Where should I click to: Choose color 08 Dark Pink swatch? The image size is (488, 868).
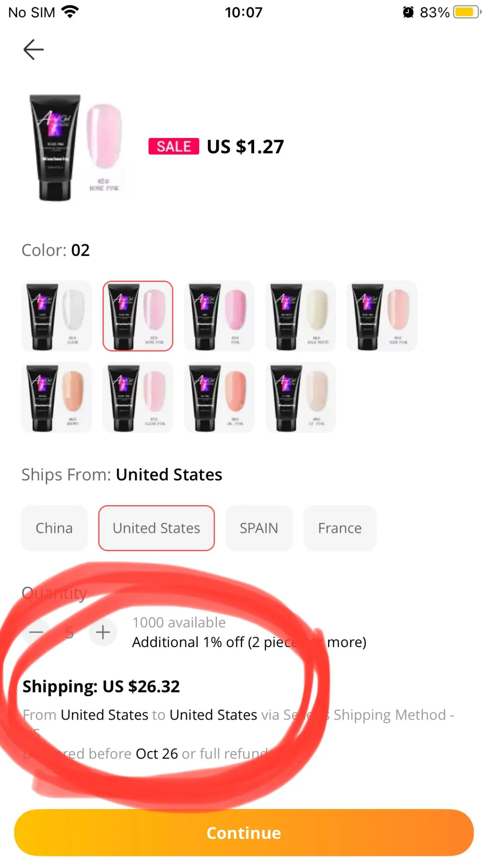(x=219, y=398)
